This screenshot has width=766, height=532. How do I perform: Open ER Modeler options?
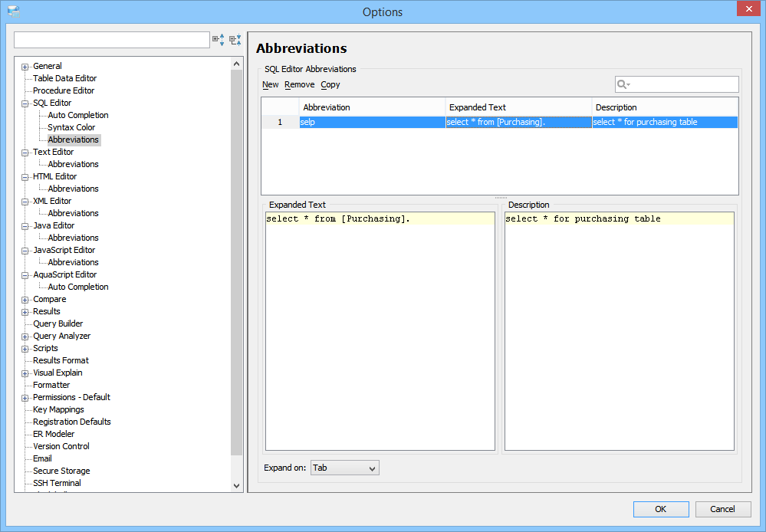pyautogui.click(x=54, y=434)
